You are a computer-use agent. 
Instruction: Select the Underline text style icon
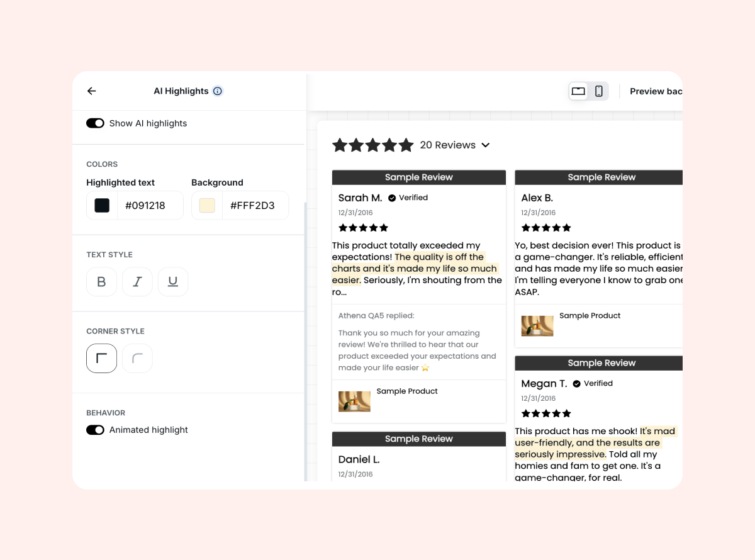tap(173, 281)
